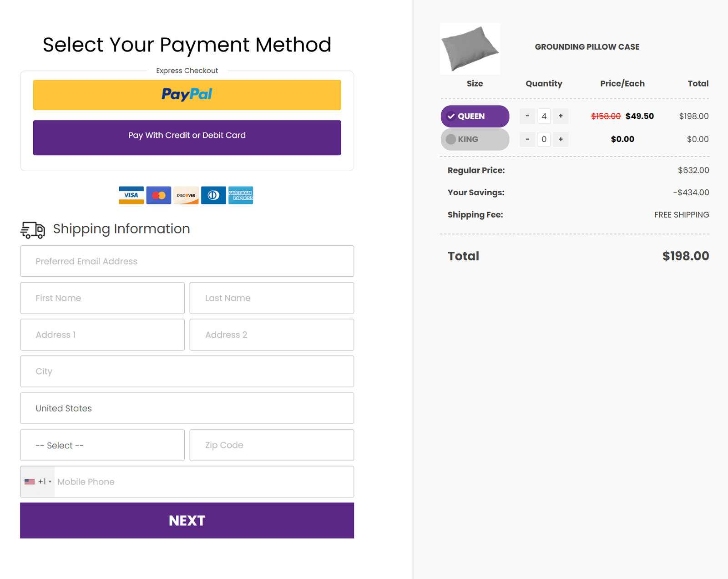Viewport: 728px width, 579px height.
Task: Increase King pillow case quantity
Action: (561, 139)
